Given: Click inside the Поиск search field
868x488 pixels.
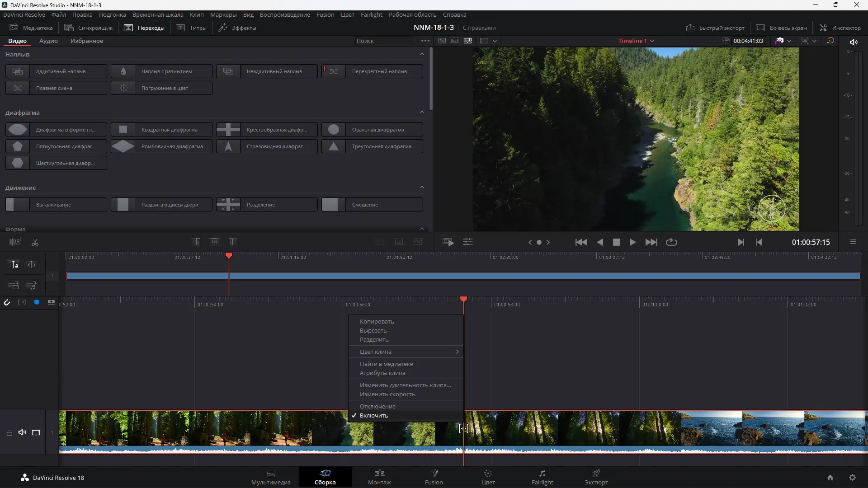Looking at the screenshot, I should [384, 41].
